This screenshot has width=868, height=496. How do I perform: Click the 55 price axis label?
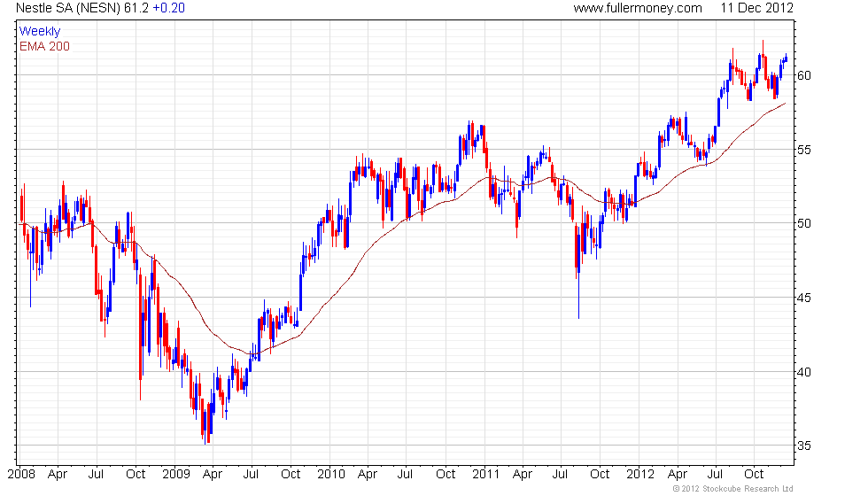(x=804, y=150)
